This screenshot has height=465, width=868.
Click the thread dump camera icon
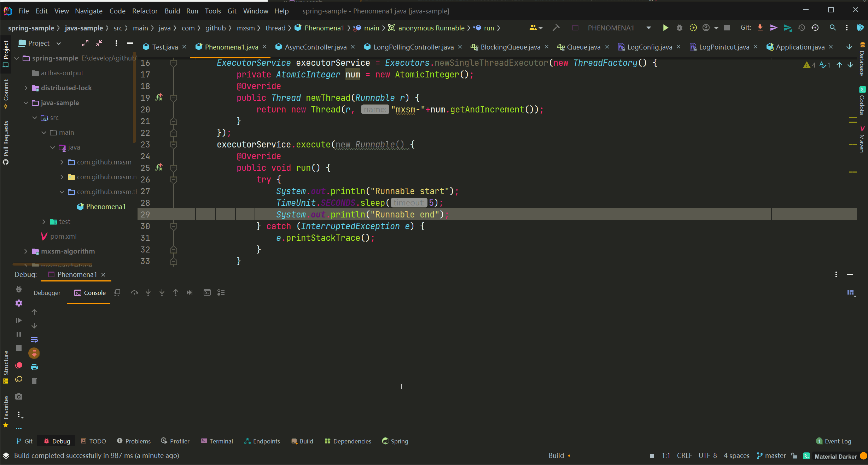[19, 397]
